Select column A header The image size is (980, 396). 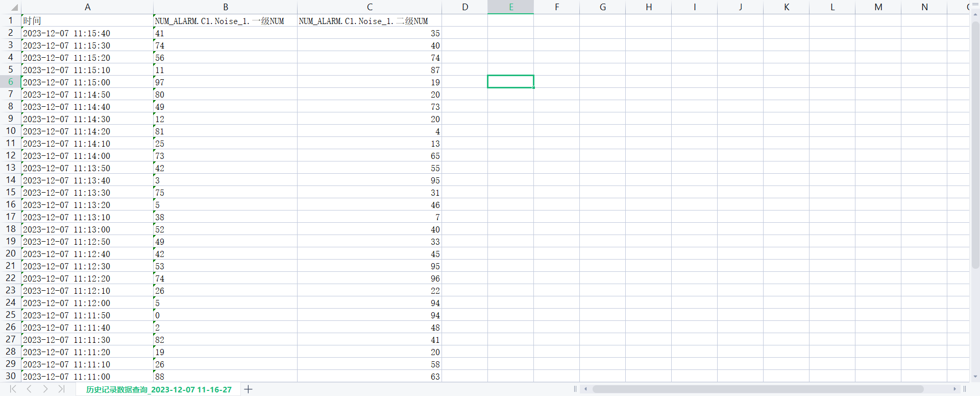[x=87, y=7]
